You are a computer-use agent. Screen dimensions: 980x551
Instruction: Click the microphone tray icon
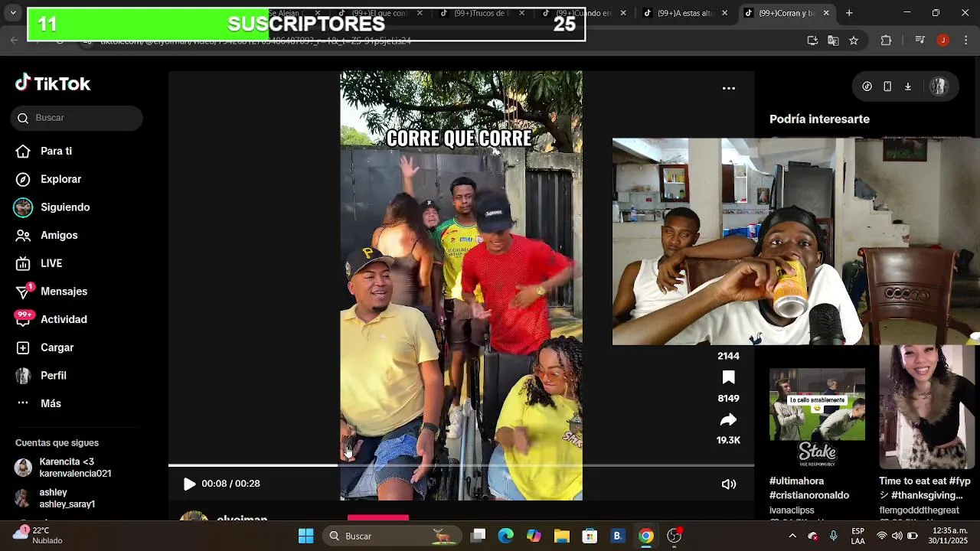(x=834, y=536)
